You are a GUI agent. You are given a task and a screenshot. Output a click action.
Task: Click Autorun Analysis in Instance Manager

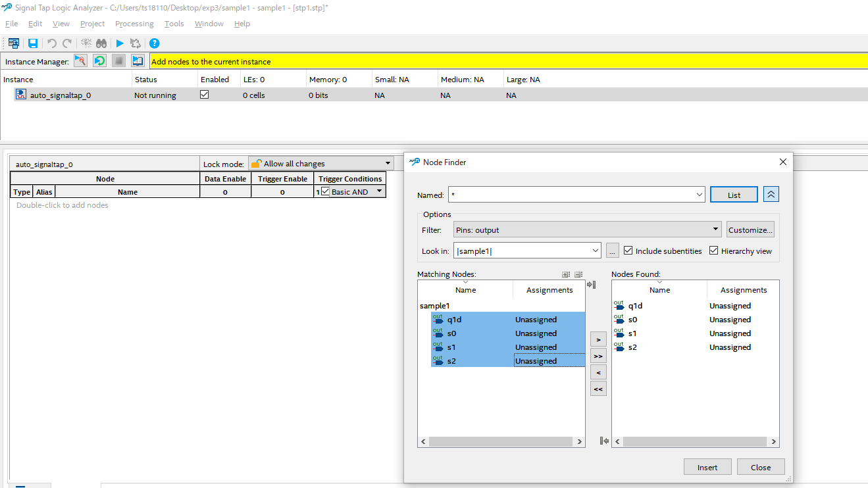point(99,61)
